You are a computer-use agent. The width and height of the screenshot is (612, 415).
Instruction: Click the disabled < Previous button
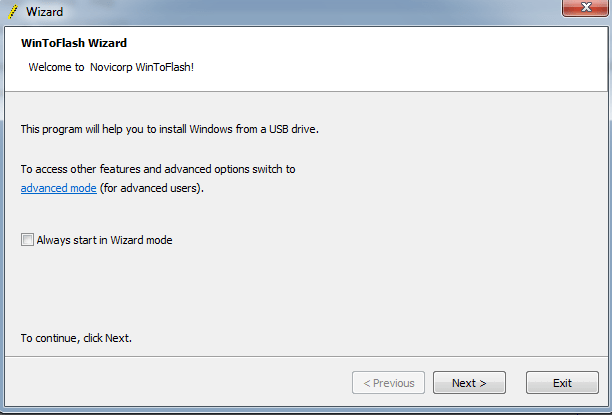point(388,383)
